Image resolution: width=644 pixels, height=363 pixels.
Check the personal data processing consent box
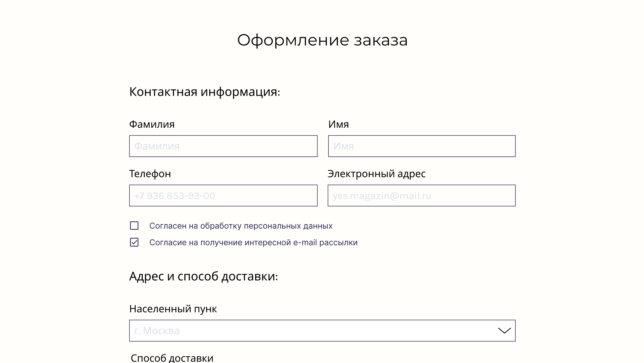(x=134, y=226)
